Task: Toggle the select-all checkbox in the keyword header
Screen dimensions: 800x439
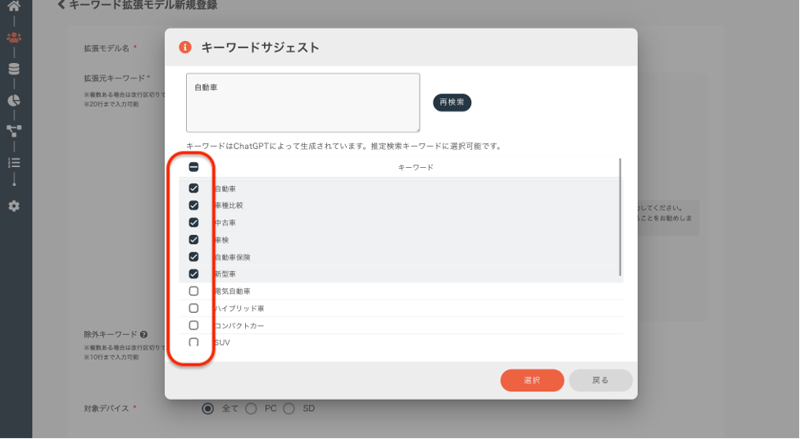Action: click(x=193, y=167)
